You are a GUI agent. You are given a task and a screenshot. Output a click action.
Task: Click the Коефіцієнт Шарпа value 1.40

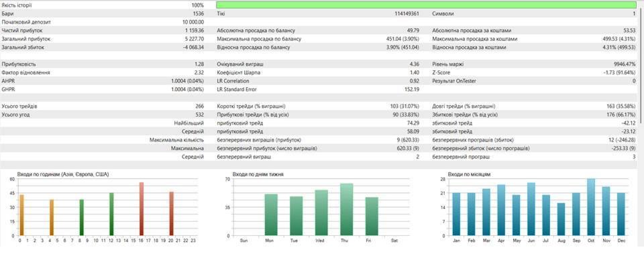click(415, 72)
